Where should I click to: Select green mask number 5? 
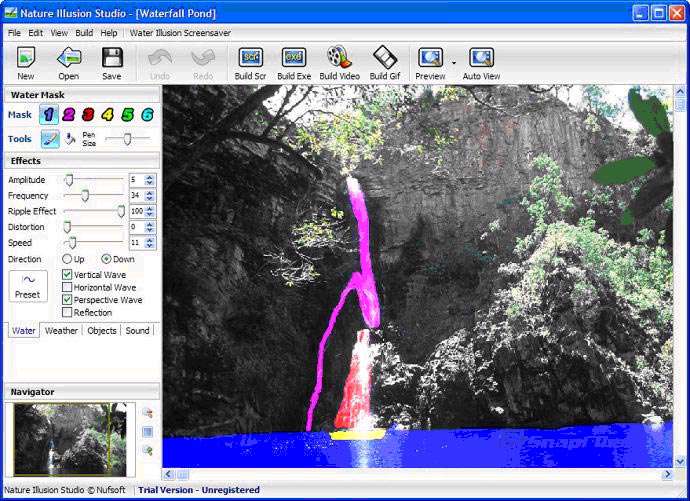coord(127,115)
